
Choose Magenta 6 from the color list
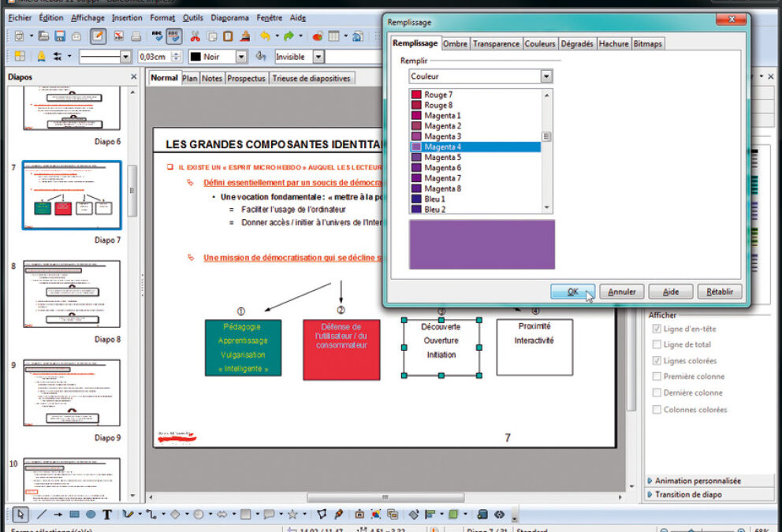click(x=442, y=168)
